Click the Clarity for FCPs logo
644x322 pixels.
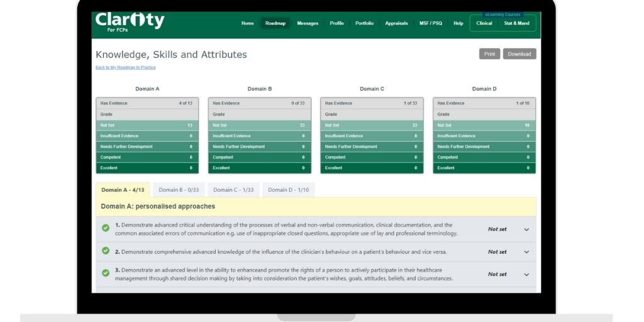point(130,21)
